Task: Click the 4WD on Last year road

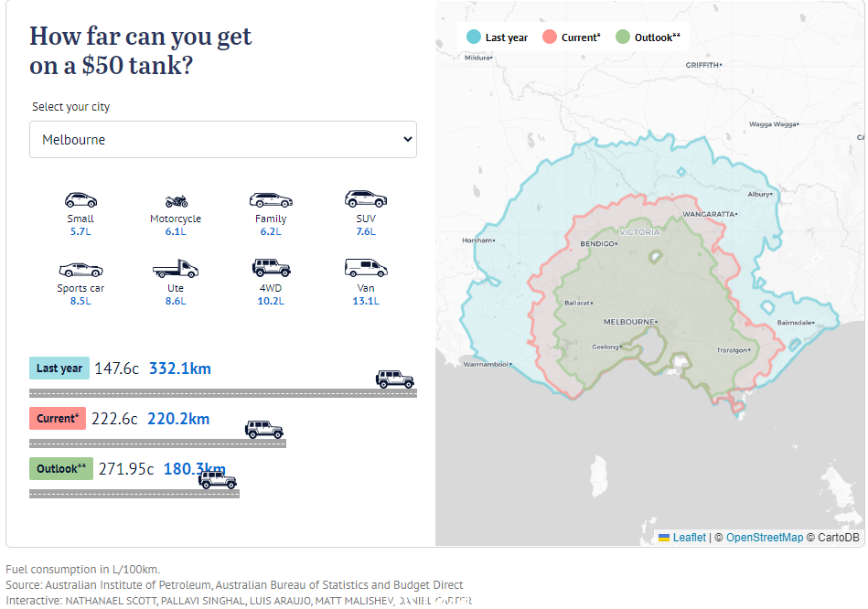Action: [x=395, y=379]
